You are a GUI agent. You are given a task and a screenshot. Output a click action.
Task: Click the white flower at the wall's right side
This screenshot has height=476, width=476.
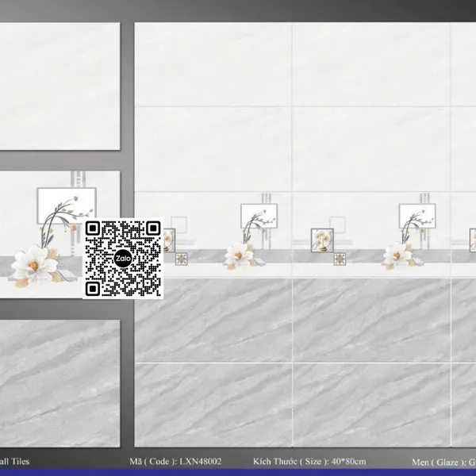tap(397, 255)
